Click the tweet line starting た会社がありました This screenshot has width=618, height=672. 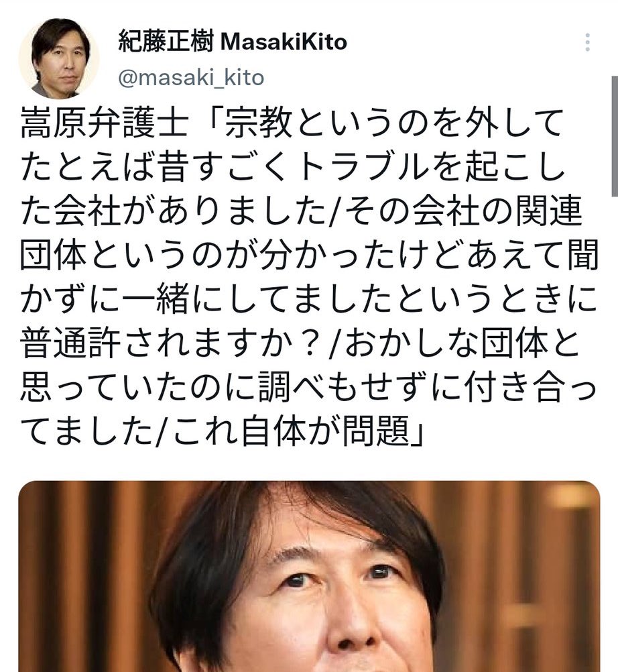tap(302, 211)
